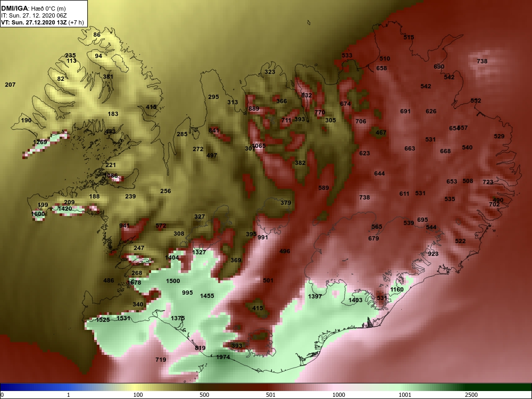Click the 841 value on the map

[x=214, y=131]
